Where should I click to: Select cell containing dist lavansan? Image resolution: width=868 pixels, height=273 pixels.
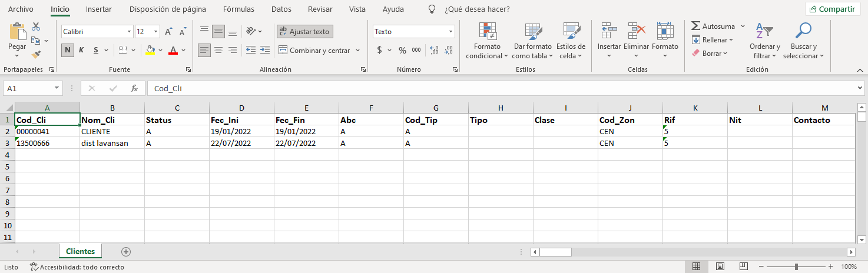112,143
